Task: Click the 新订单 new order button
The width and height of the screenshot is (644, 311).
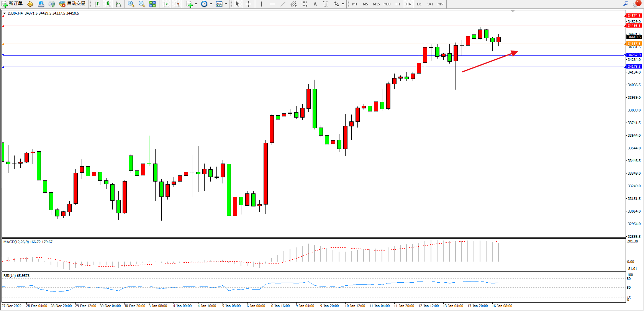Action: (12, 4)
